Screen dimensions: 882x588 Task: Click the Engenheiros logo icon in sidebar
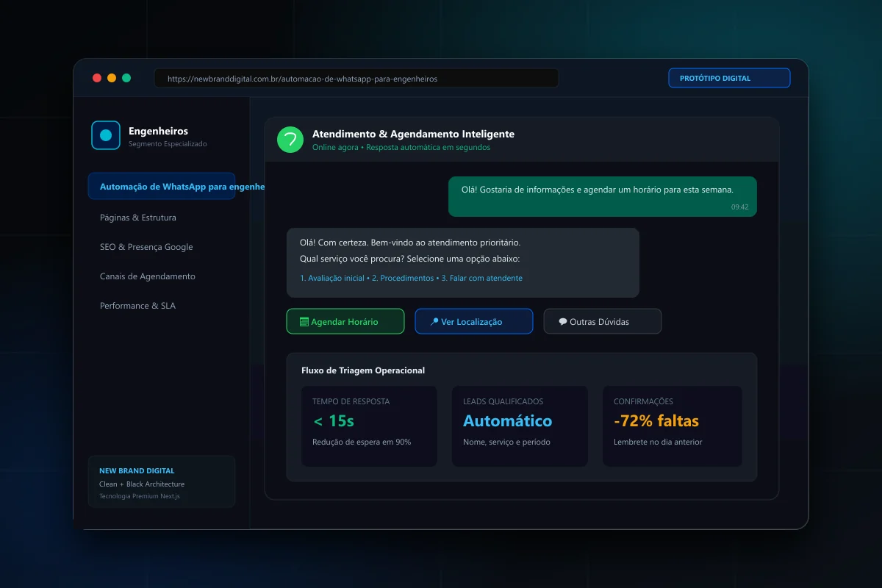click(x=105, y=135)
